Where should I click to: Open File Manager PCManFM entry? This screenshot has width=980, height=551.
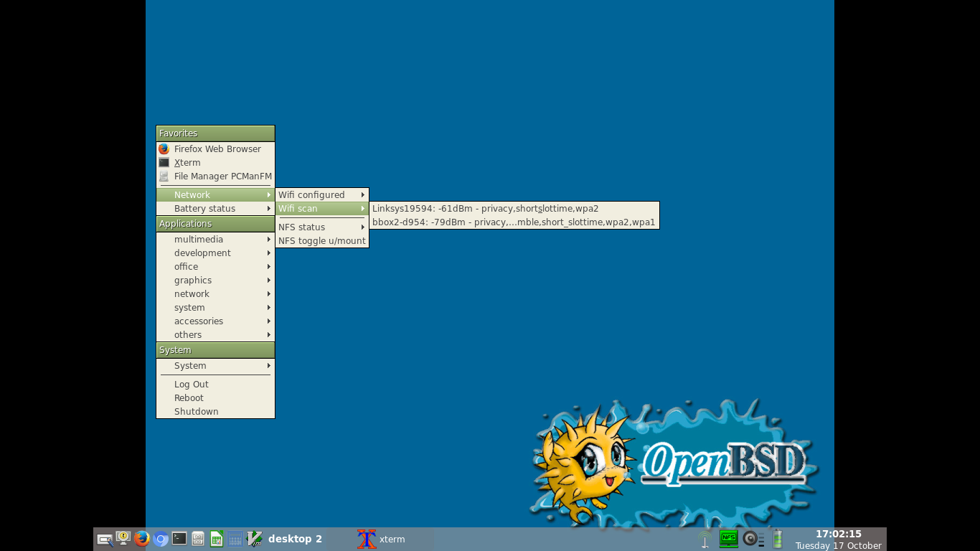click(x=215, y=176)
